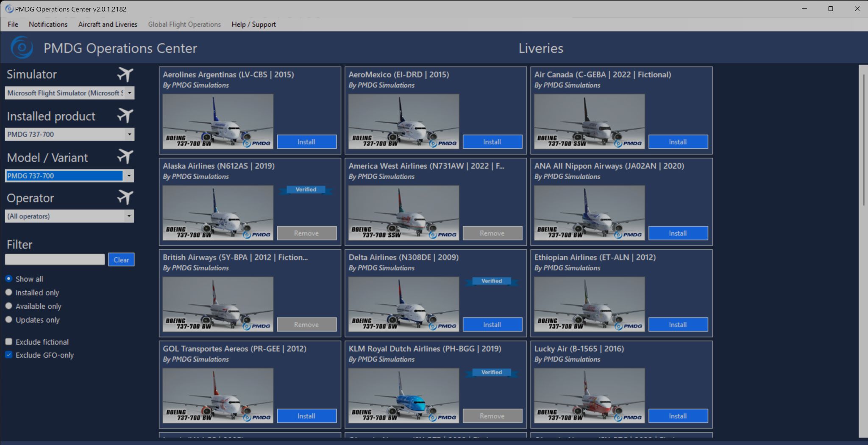Open the Notifications menu
This screenshot has height=445, width=868.
[48, 25]
